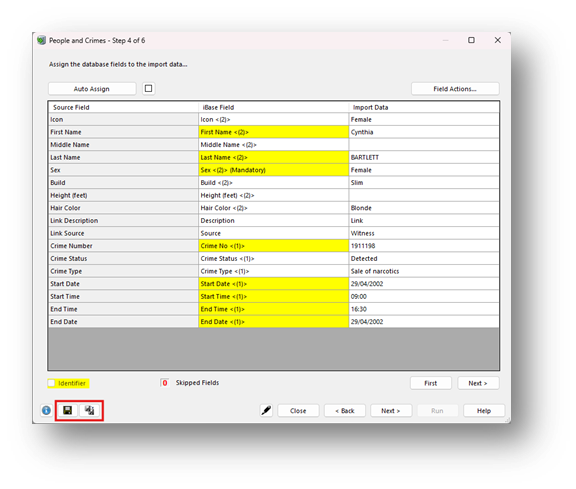Click the iBase application icon in title bar
Viewport: 576px width, 489px height.
tap(42, 40)
